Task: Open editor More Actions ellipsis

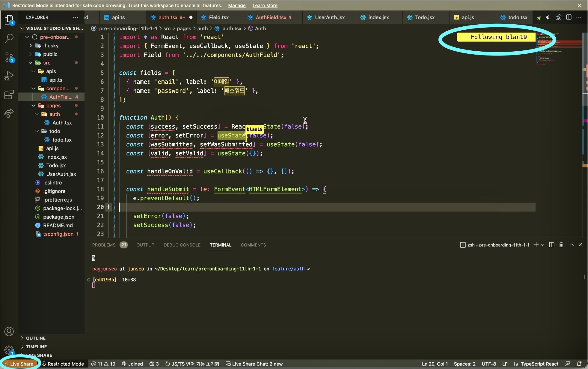Action: [579, 17]
